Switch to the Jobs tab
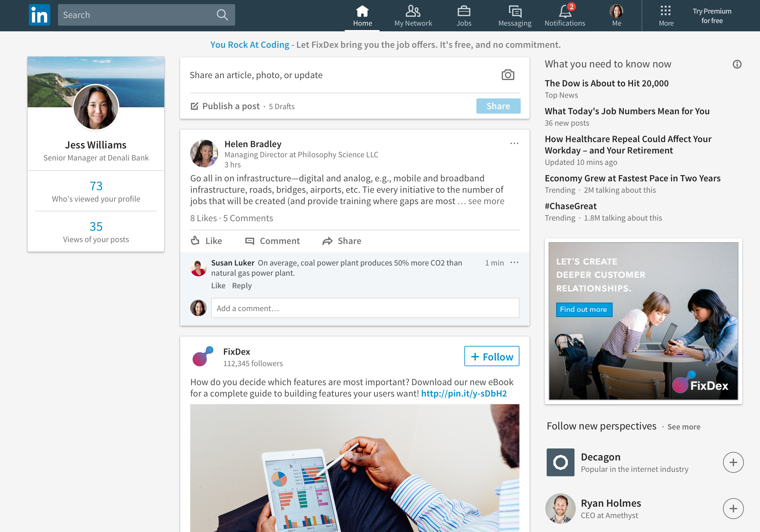The image size is (760, 532). (464, 15)
